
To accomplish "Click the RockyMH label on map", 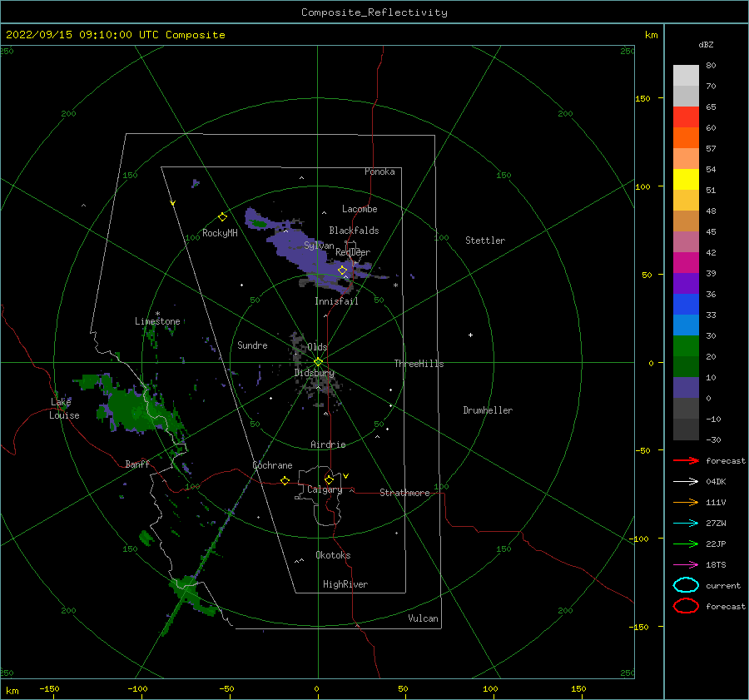I will pyautogui.click(x=220, y=233).
